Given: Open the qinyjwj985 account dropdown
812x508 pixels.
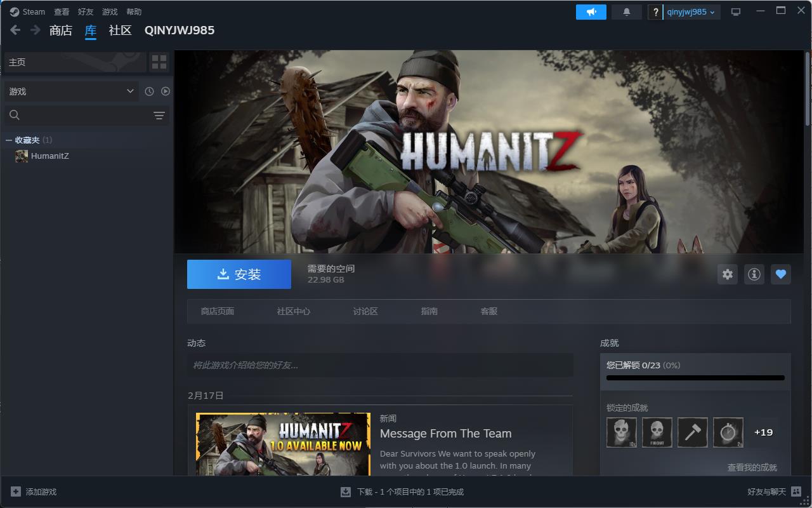Looking at the screenshot, I should click(691, 12).
